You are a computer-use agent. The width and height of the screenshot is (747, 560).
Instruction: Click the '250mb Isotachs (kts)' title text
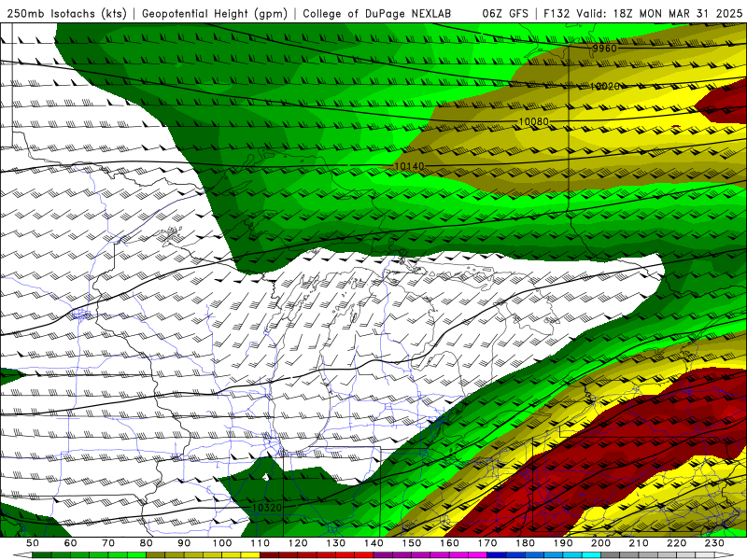66,13
